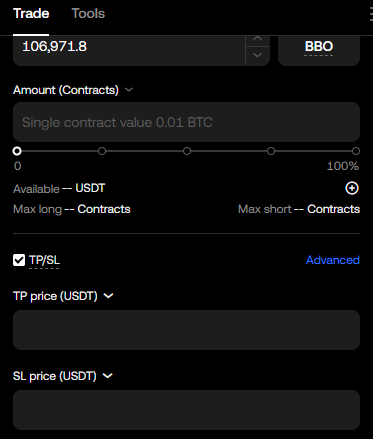This screenshot has height=439, width=373.
Task: Set amount slider to 50% marker
Action: pos(187,151)
